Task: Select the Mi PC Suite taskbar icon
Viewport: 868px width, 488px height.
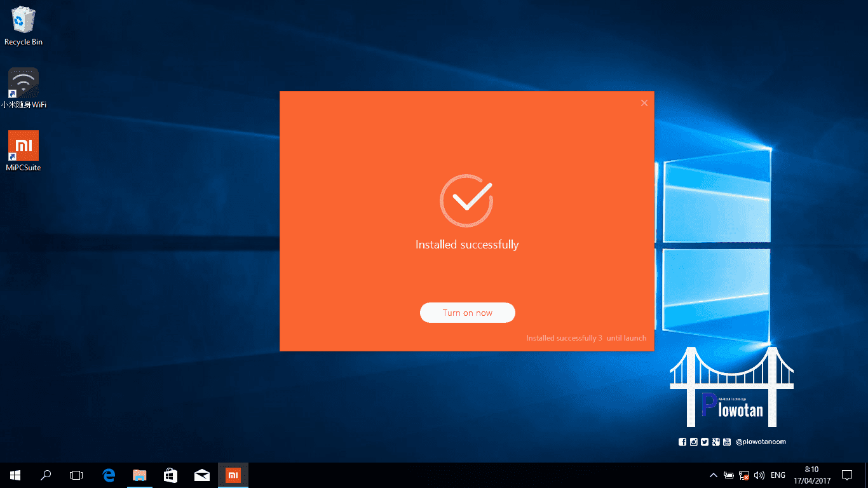Action: (x=233, y=475)
